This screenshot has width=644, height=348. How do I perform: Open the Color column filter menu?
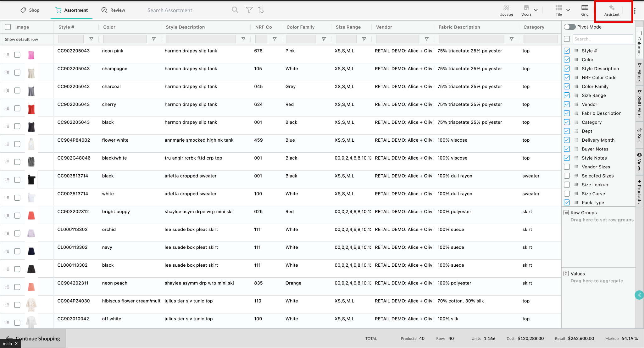coord(154,39)
